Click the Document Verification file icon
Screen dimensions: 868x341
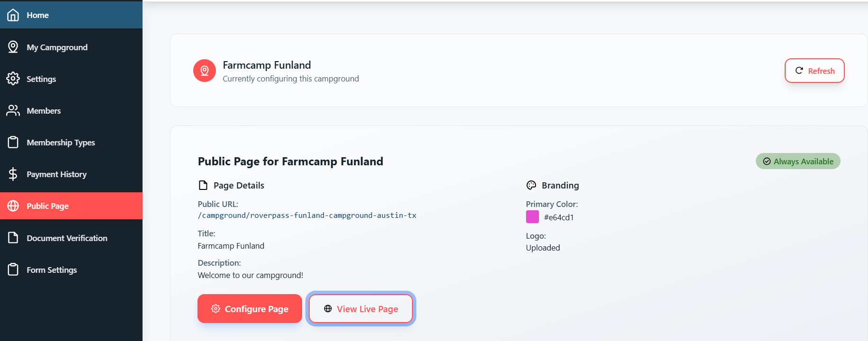pos(13,238)
